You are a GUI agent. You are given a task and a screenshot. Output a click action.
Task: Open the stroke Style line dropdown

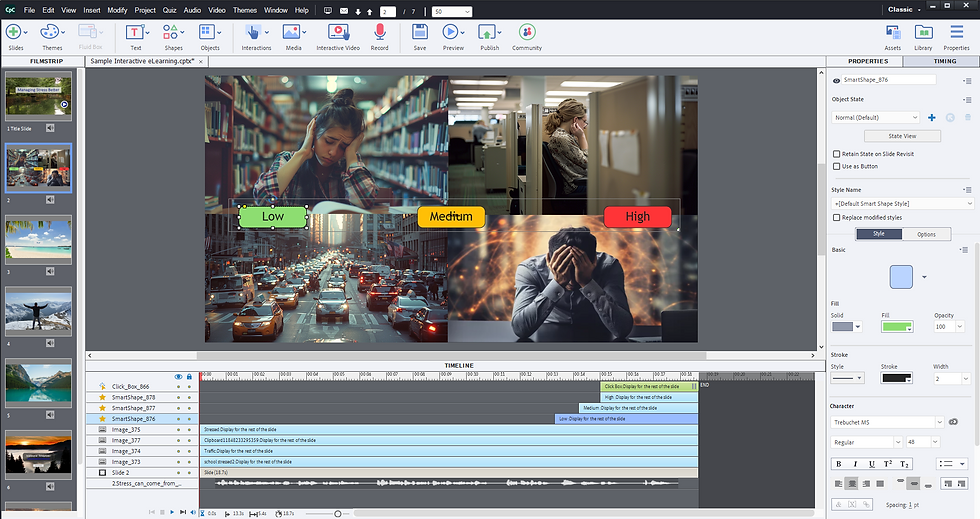pyautogui.click(x=848, y=378)
